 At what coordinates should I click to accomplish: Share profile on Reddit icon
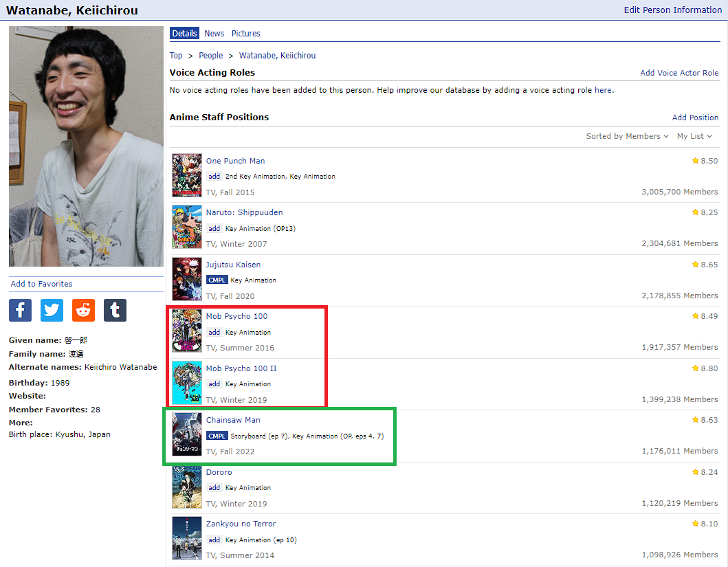tap(84, 310)
